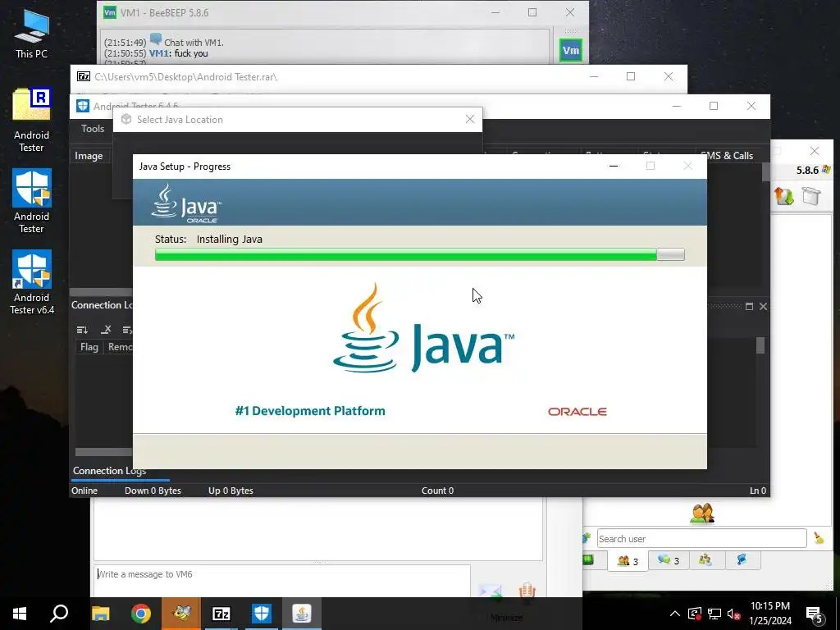Close the Select Java Location dialog
The height and width of the screenshot is (630, 840).
click(x=470, y=119)
